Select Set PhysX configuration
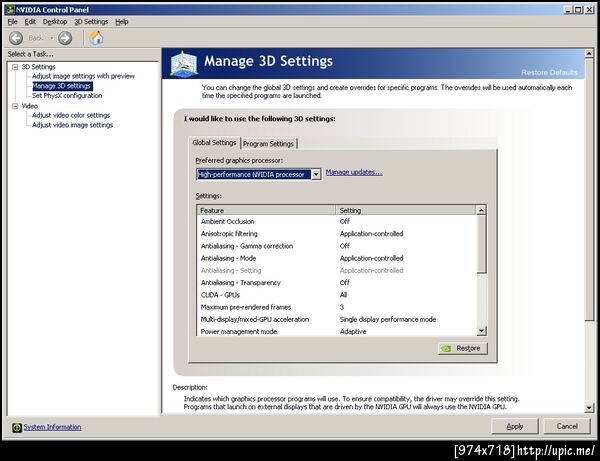Image resolution: width=600 pixels, height=461 pixels. (x=67, y=96)
